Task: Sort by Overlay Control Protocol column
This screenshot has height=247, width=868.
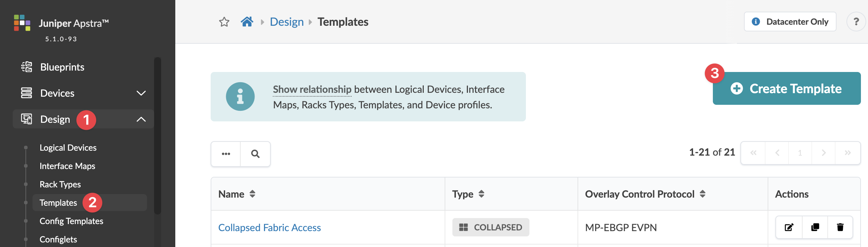Action: tap(703, 194)
